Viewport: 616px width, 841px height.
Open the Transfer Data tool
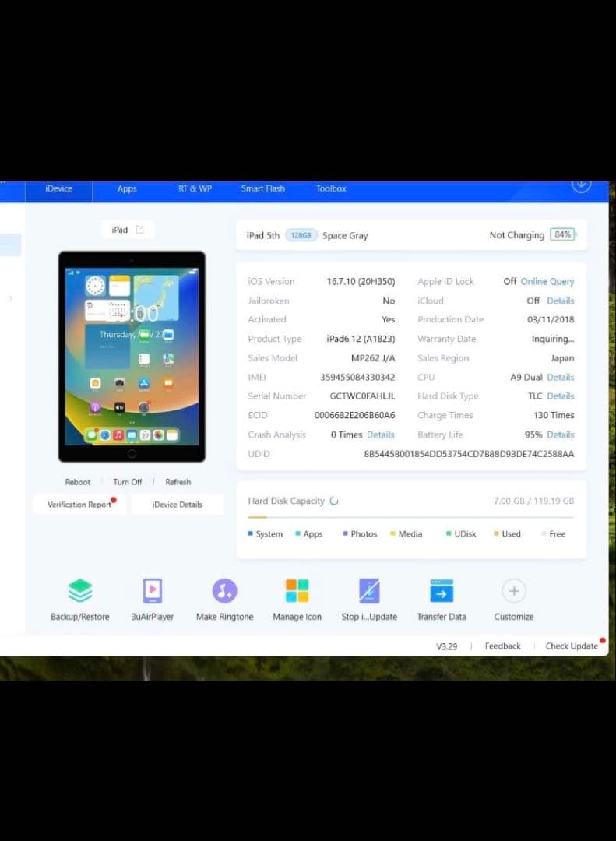pyautogui.click(x=442, y=591)
